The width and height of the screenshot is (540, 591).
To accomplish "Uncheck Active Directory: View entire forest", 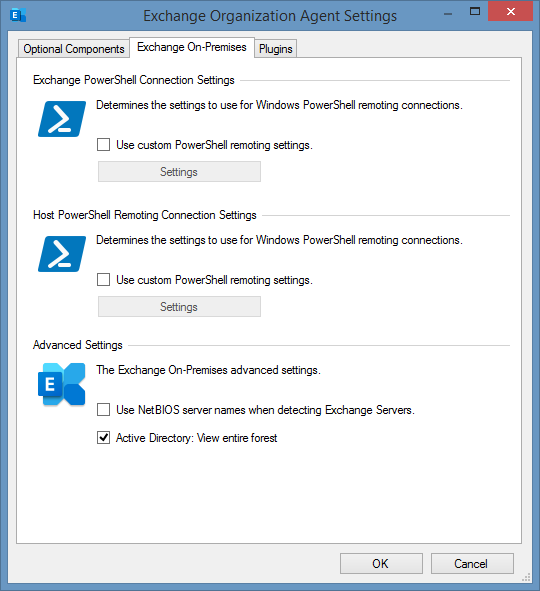I will 104,438.
